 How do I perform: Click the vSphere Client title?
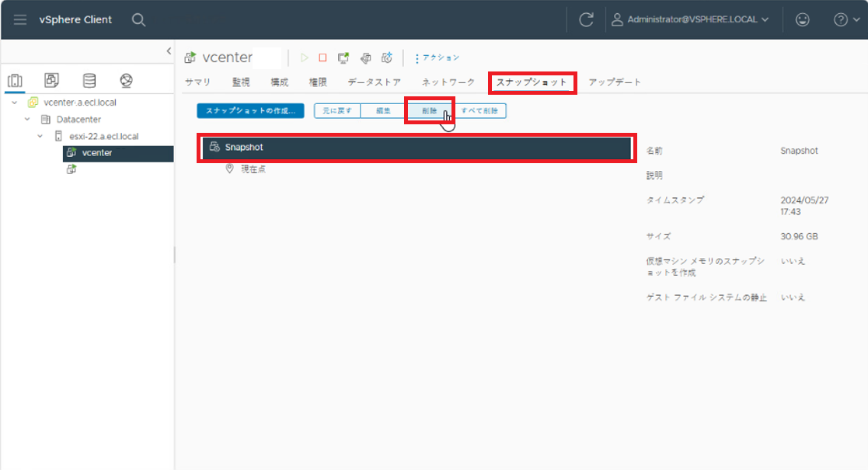point(75,19)
